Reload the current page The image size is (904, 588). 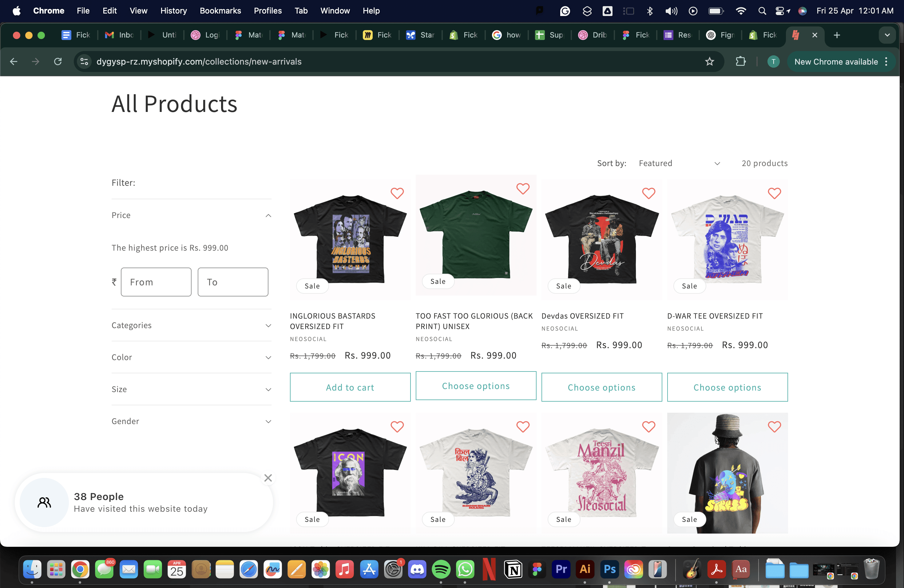(58, 62)
